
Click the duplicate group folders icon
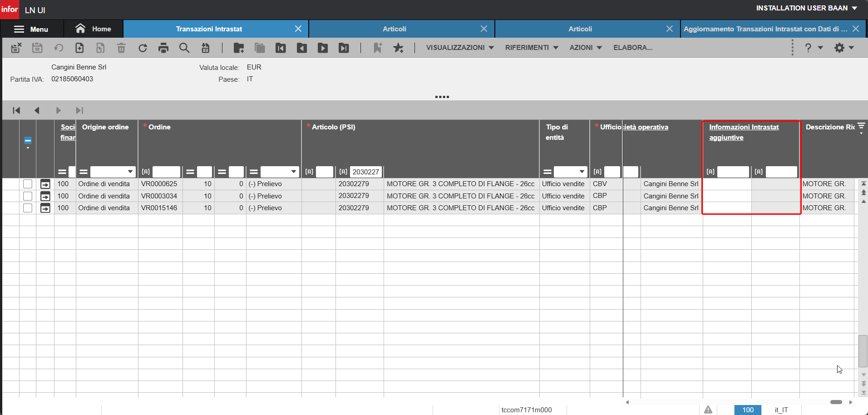pyautogui.click(x=260, y=48)
